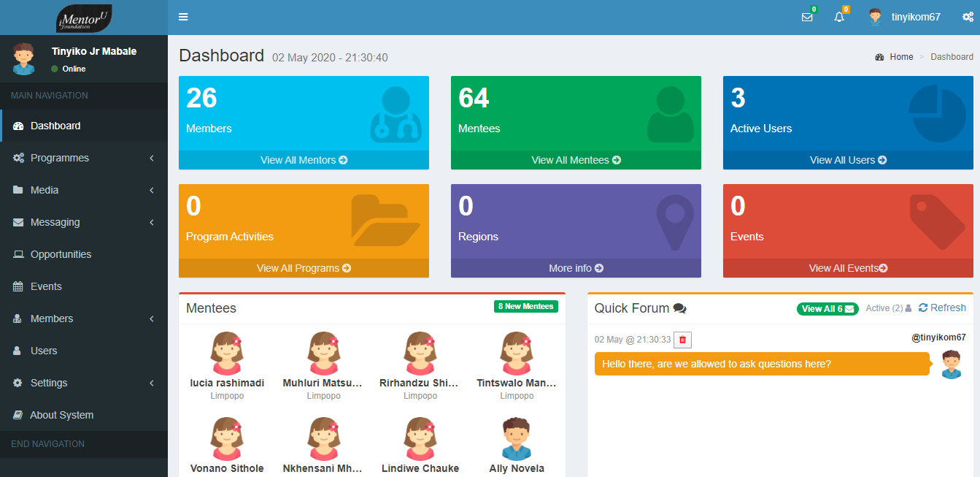Open the mail envelope notifications icon
Viewport: 980px width, 477px height.
(807, 18)
